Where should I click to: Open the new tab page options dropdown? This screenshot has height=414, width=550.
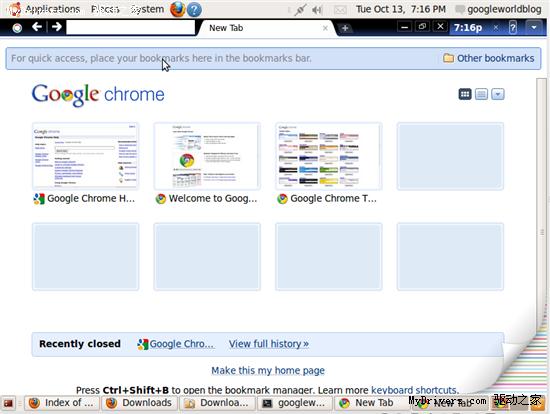(x=498, y=94)
